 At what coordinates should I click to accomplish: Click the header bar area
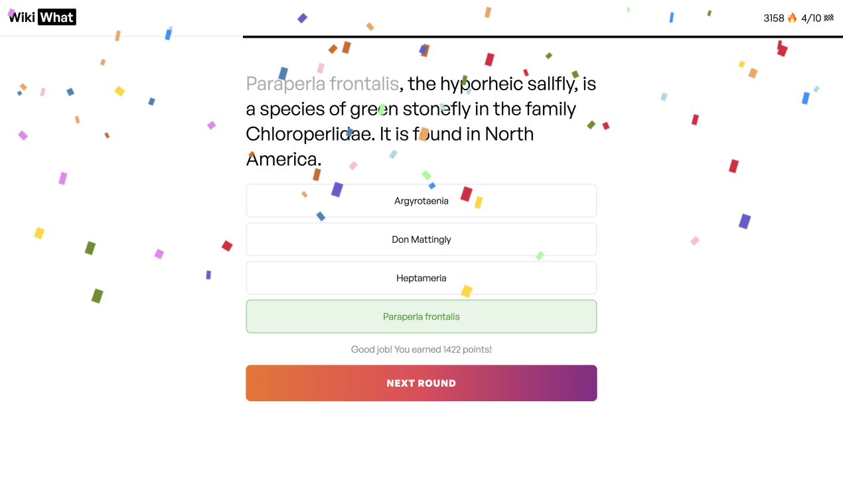[421, 18]
